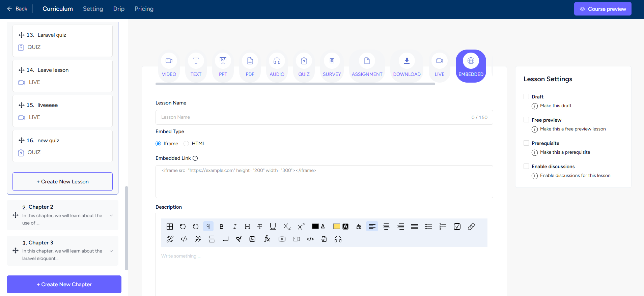Select the HTML embed type

pos(186,144)
